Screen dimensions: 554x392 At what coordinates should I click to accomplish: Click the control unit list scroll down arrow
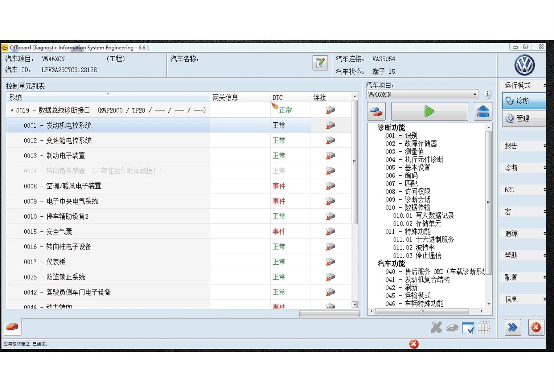pyautogui.click(x=354, y=305)
